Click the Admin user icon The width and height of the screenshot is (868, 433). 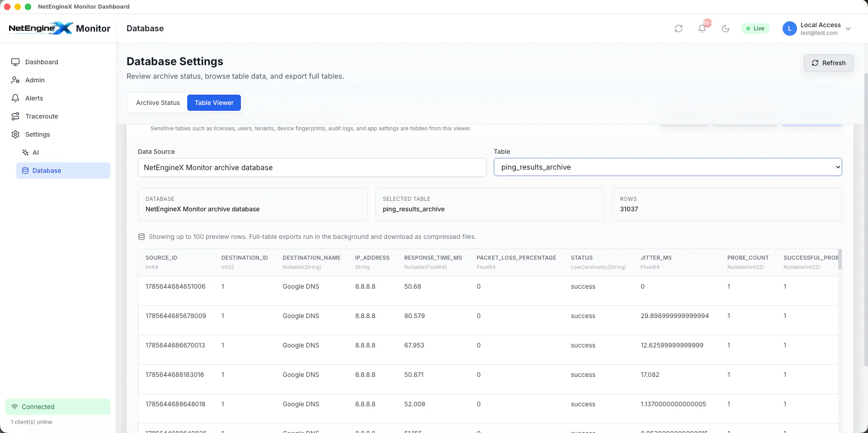(x=15, y=80)
